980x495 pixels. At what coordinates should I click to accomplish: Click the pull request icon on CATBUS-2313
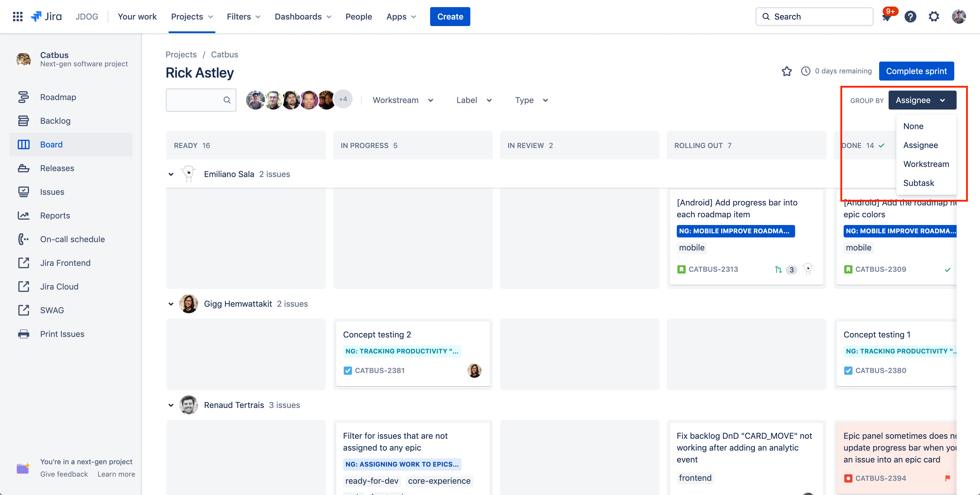pos(778,270)
